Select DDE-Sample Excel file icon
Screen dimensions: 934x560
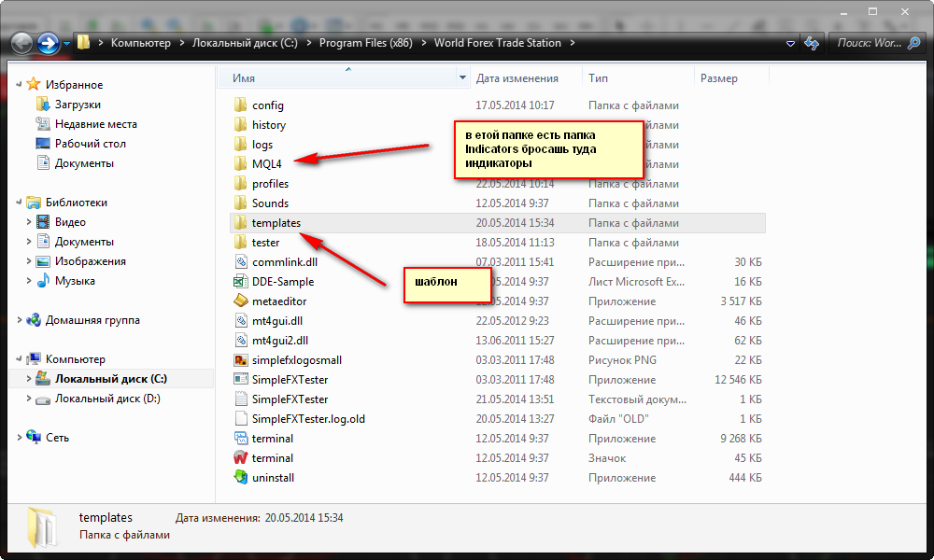point(241,282)
